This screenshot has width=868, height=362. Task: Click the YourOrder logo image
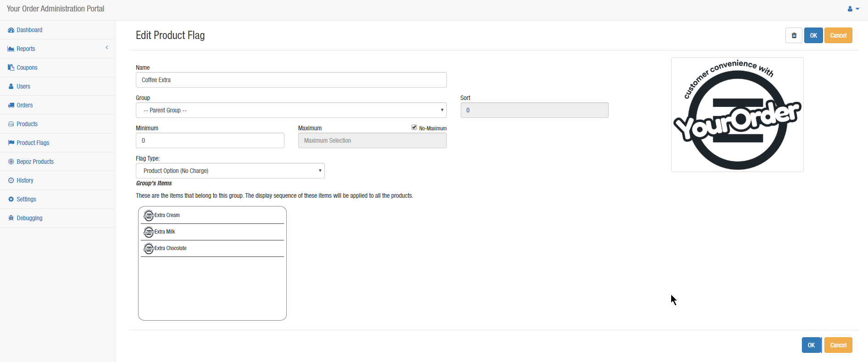(x=737, y=115)
